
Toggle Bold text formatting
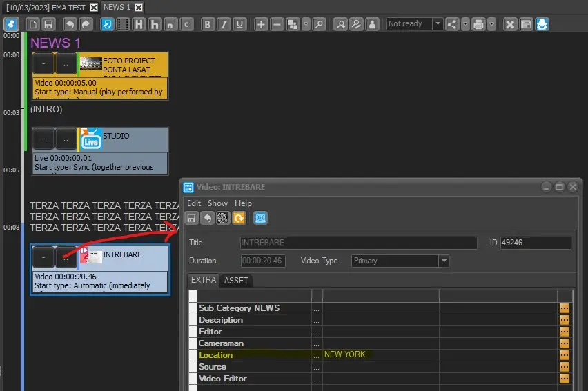[208, 24]
